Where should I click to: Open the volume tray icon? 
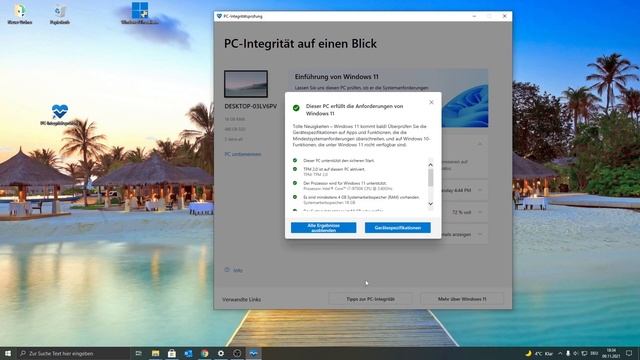coord(576,353)
